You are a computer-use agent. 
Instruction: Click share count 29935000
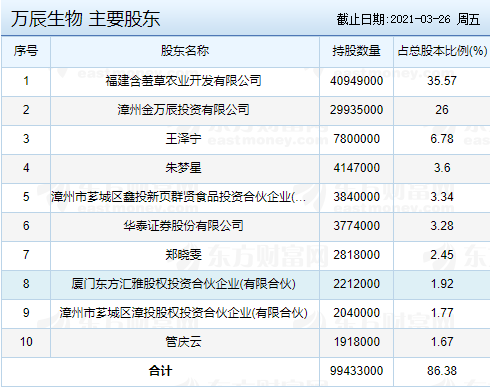(356, 110)
